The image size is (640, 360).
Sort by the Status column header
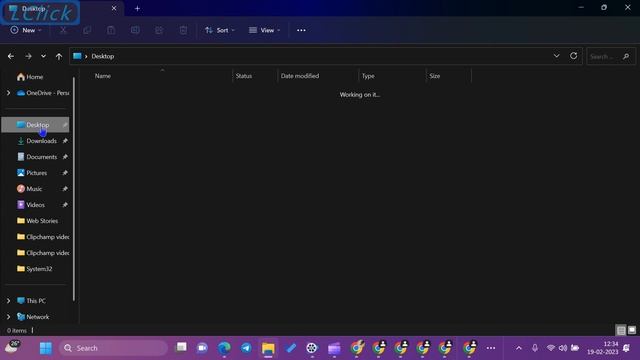coord(244,76)
